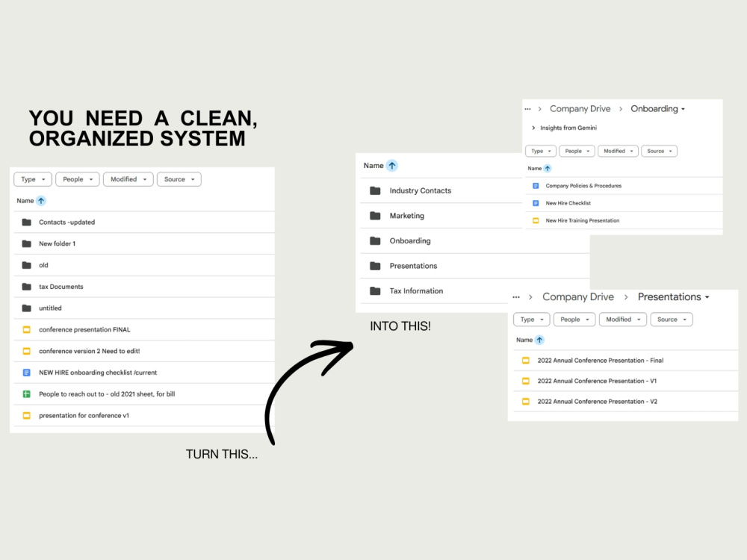
Task: Click the folder icon for New folder 1
Action: point(27,244)
